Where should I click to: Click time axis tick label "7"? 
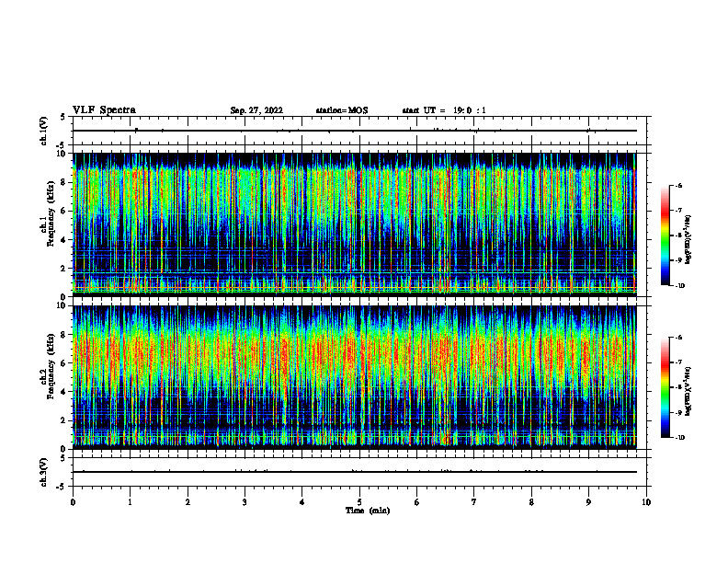[474, 502]
